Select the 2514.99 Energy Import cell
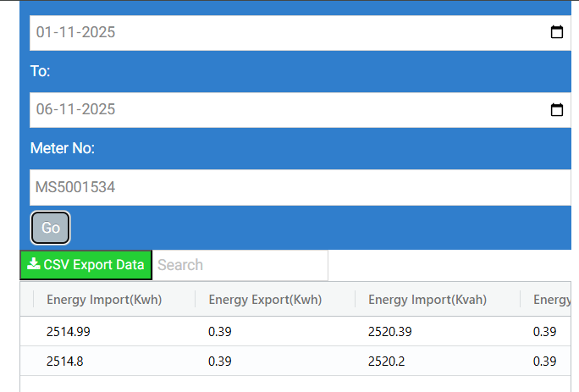579x392 pixels. coord(69,332)
